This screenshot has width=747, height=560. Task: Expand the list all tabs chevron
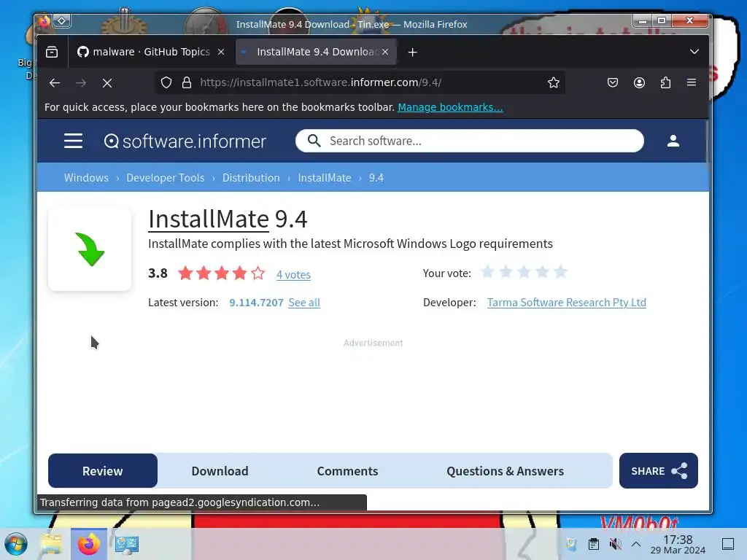694,52
